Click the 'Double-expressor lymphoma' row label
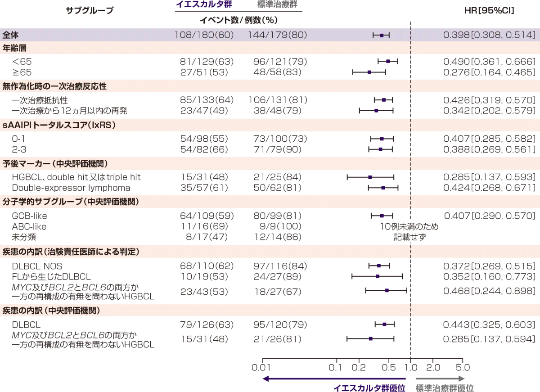The height and width of the screenshot is (392, 540). coord(71,188)
